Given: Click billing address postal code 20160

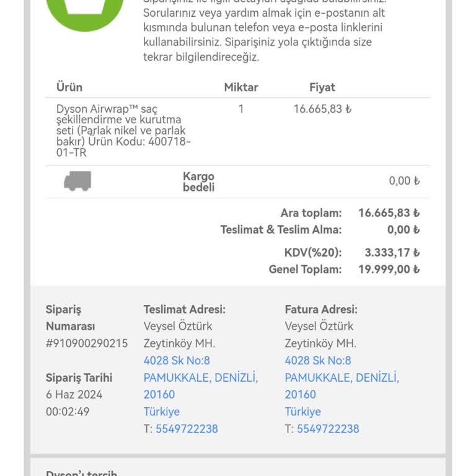Looking at the screenshot, I should click(300, 395).
